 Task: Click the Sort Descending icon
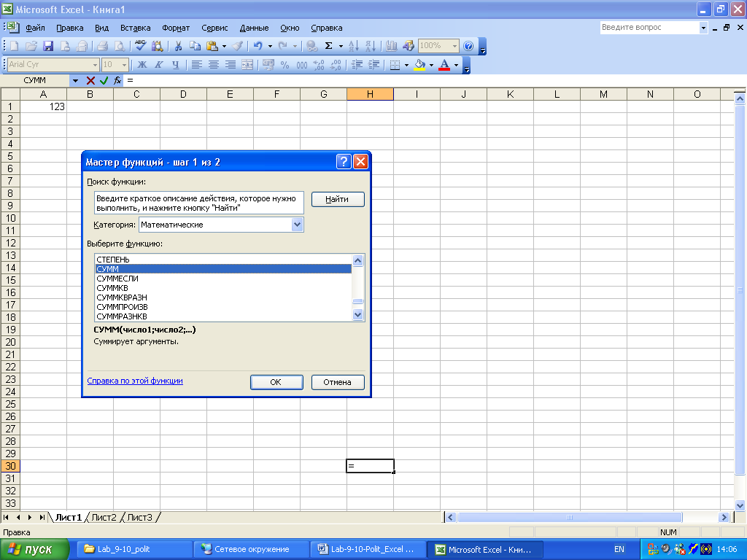tap(371, 46)
